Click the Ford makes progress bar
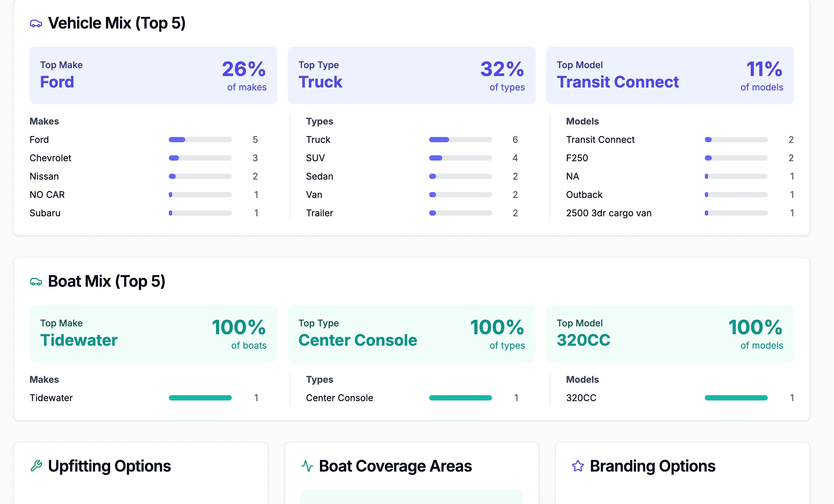 click(200, 140)
